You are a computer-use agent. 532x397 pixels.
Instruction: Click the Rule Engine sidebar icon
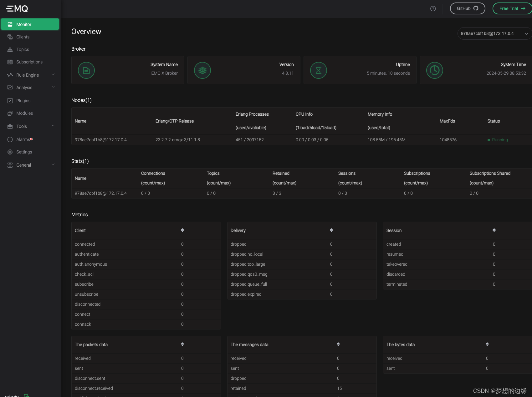[x=10, y=75]
